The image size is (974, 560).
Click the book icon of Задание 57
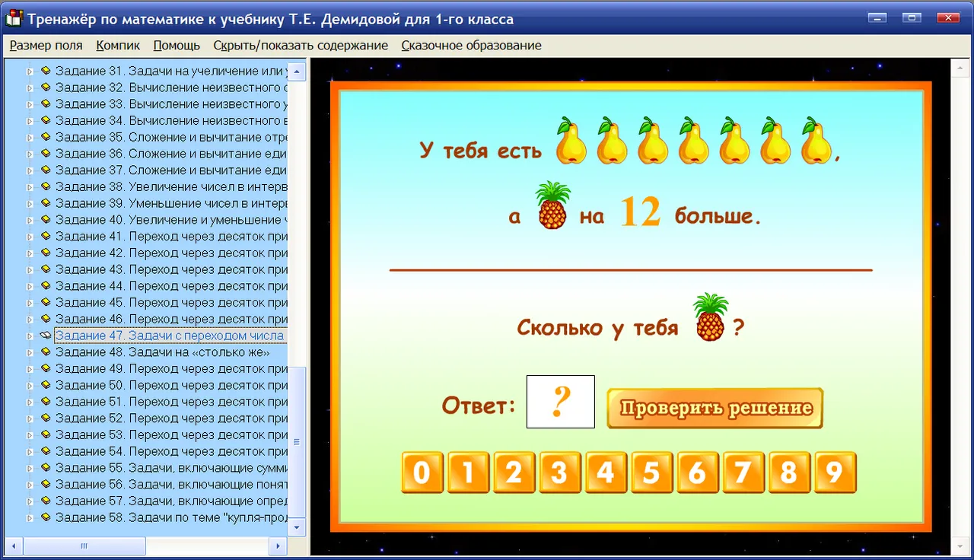pyautogui.click(x=46, y=501)
